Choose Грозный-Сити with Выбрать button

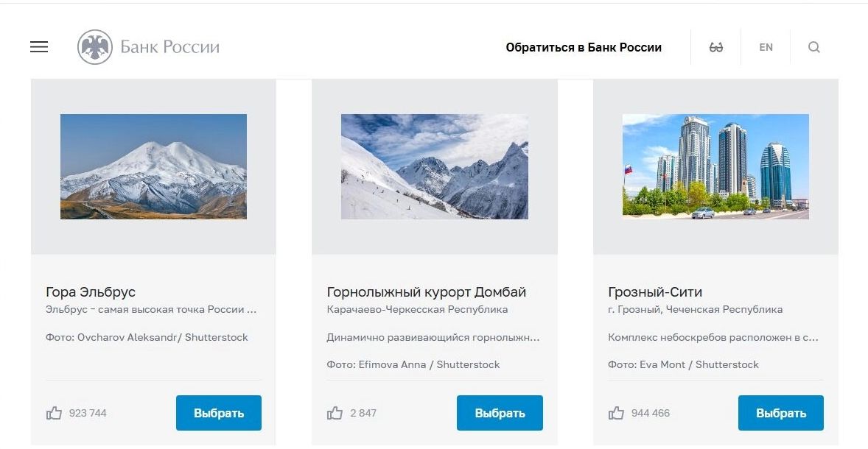pyautogui.click(x=780, y=413)
